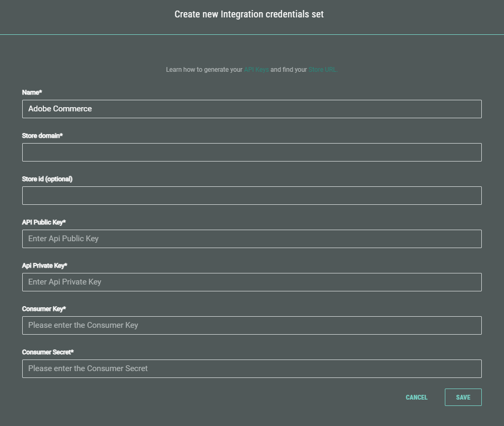Click the Learn how to generate your text

coord(204,70)
